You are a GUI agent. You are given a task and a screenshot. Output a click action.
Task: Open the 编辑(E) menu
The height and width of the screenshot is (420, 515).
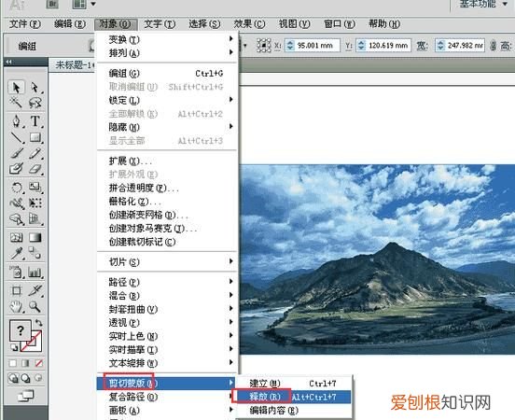[70, 23]
